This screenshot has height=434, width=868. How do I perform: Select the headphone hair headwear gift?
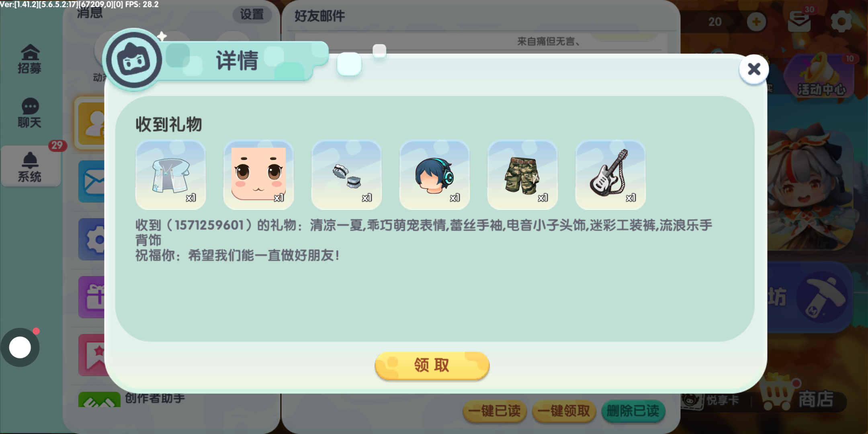[435, 175]
